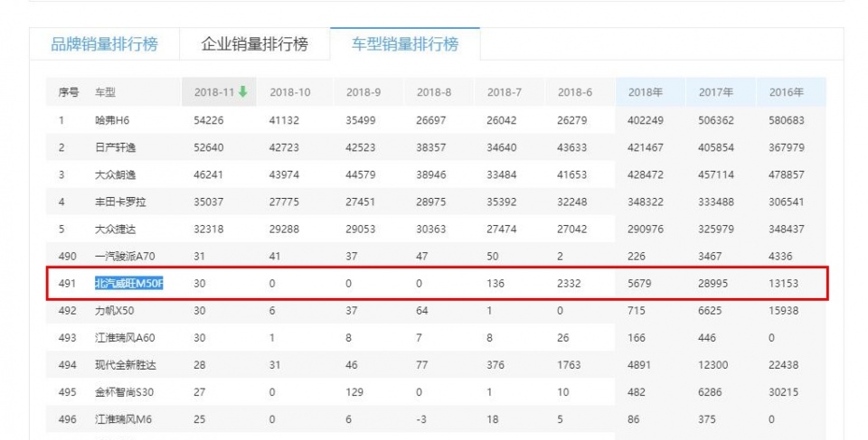Click 哈弗H6 2016 total 580683
Image resolution: width=868 pixels, height=440 pixels.
pyautogui.click(x=786, y=120)
